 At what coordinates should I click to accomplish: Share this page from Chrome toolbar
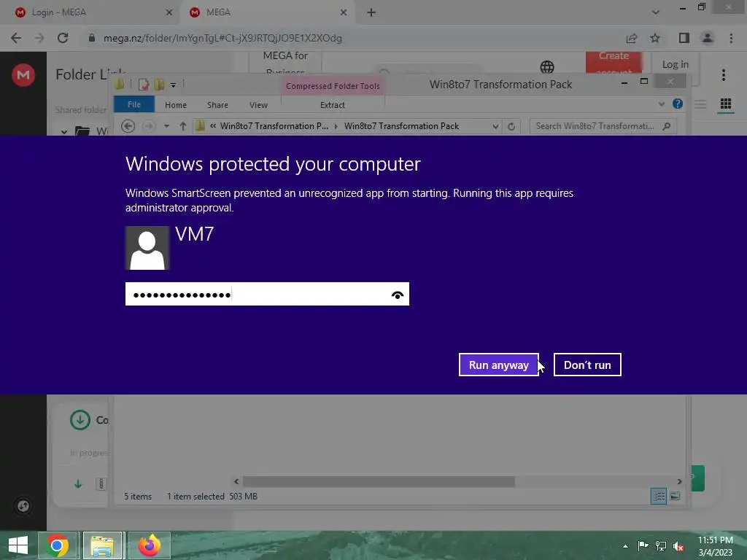[x=632, y=38]
